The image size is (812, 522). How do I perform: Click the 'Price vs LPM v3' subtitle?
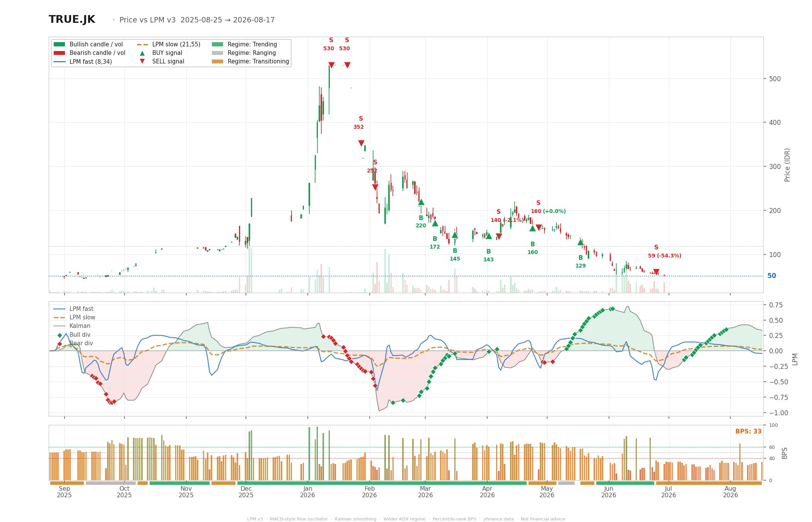tap(147, 20)
